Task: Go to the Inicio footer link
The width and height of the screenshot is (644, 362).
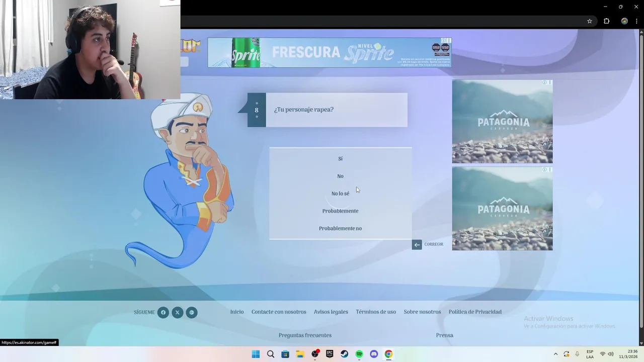Action: 237,312
